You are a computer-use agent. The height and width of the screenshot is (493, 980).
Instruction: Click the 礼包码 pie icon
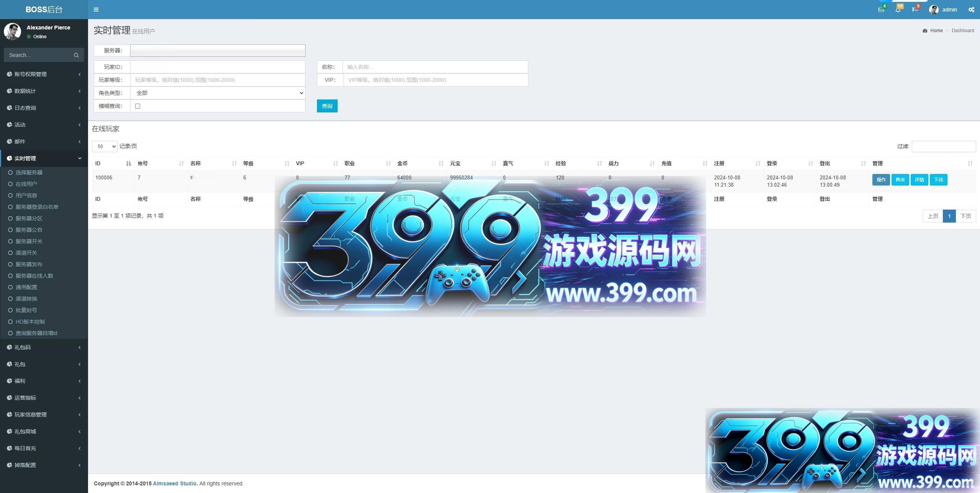[x=9, y=347]
